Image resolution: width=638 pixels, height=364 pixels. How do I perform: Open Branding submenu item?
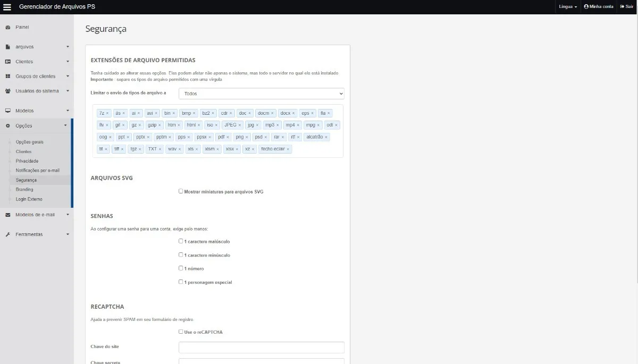click(x=24, y=190)
